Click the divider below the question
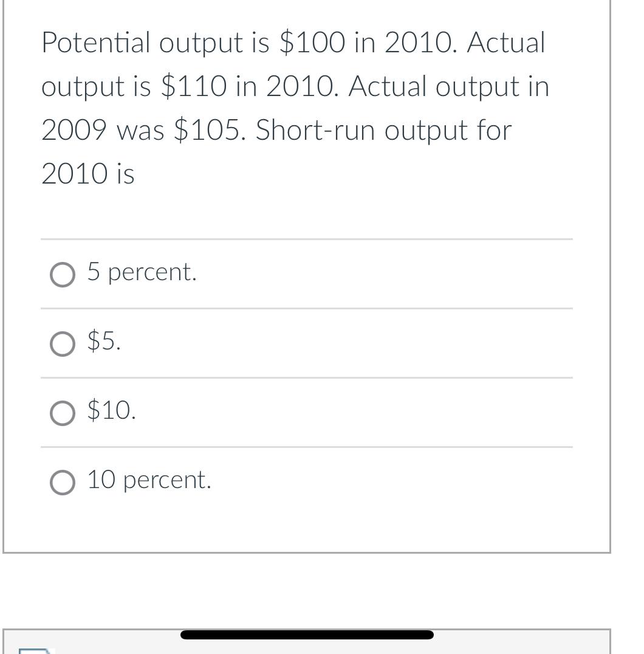The height and width of the screenshot is (654, 644). 307,239
